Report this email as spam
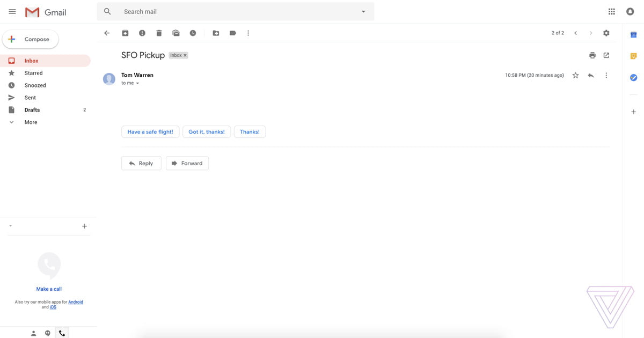The width and height of the screenshot is (644, 338). [x=142, y=33]
